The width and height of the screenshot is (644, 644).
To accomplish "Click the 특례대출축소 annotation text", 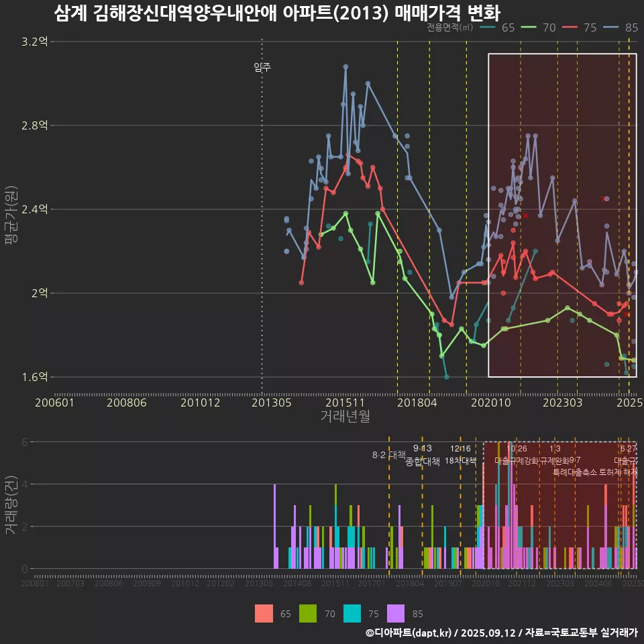I will click(575, 472).
